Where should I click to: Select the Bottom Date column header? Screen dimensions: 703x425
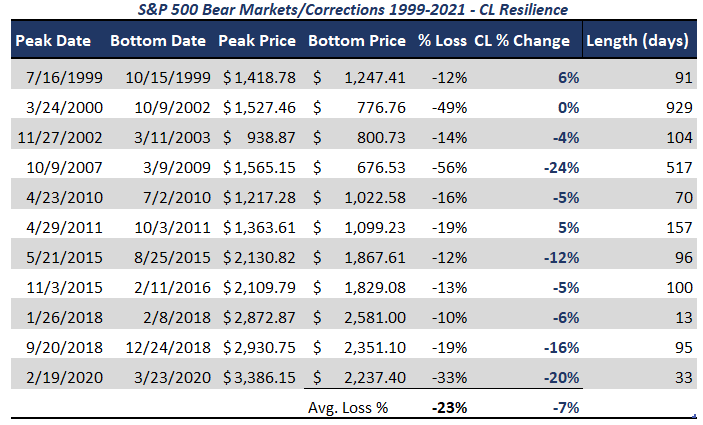158,41
